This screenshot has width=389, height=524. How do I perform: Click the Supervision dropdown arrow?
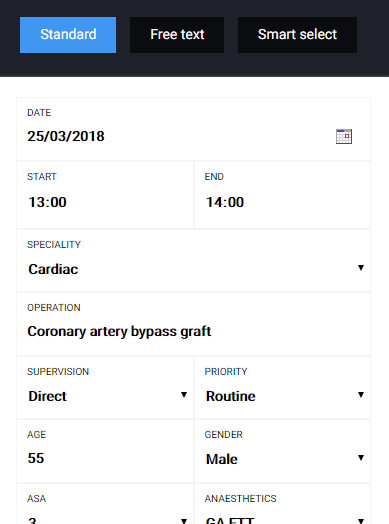[184, 395]
